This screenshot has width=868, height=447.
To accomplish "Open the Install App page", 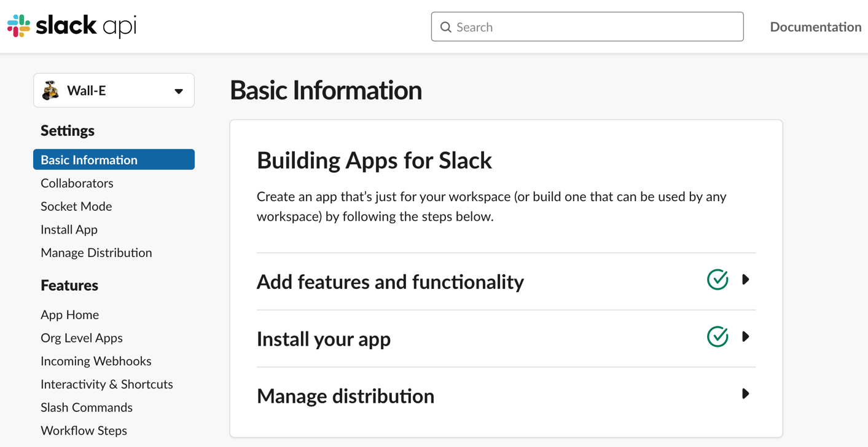I will coord(69,230).
